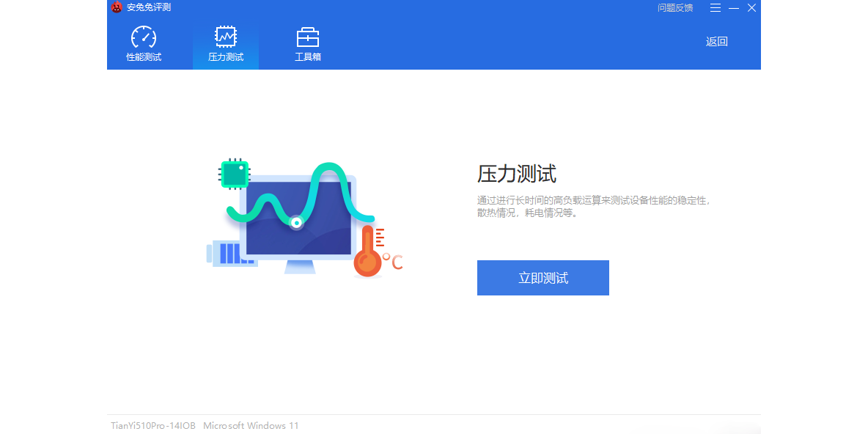Click the blue battery illustration
868x434 pixels.
[x=230, y=253]
